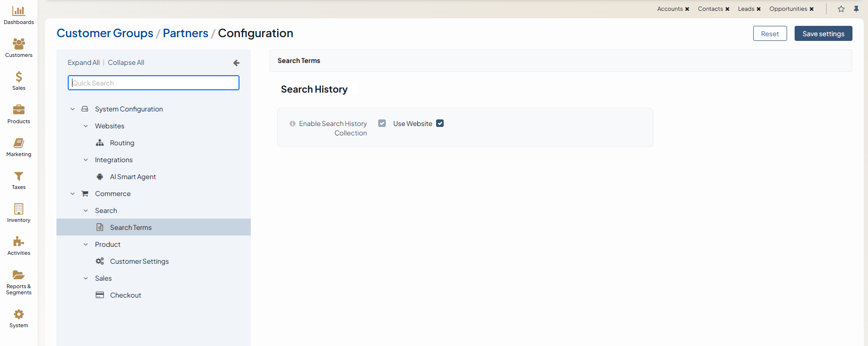Open the Customers menu icon
The height and width of the screenshot is (346, 868).
(x=19, y=44)
